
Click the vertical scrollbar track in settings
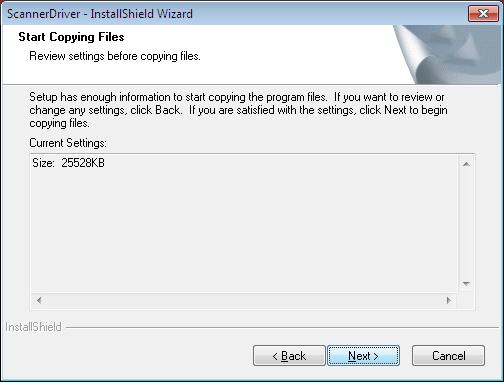coord(466,224)
